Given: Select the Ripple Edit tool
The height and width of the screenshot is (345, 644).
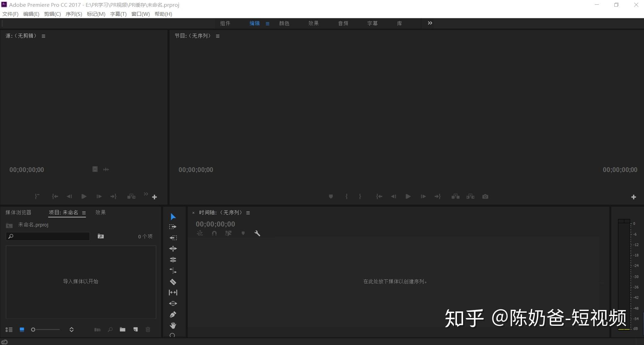Looking at the screenshot, I should (173, 249).
